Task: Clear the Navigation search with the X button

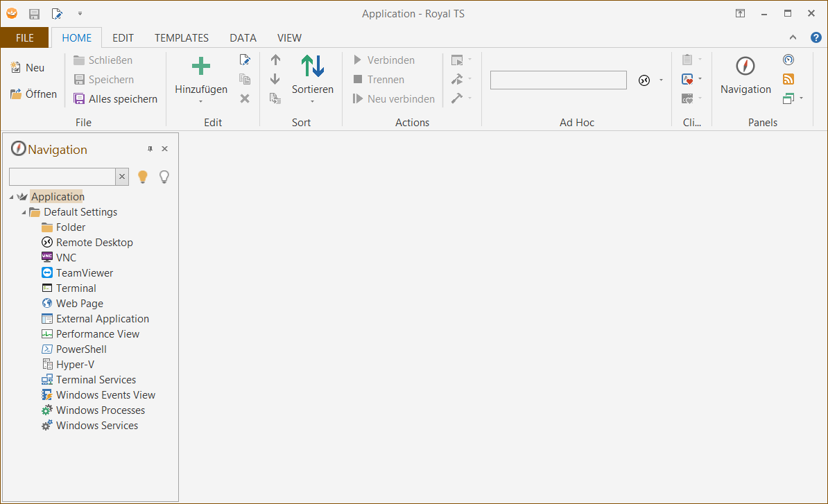Action: pos(122,177)
